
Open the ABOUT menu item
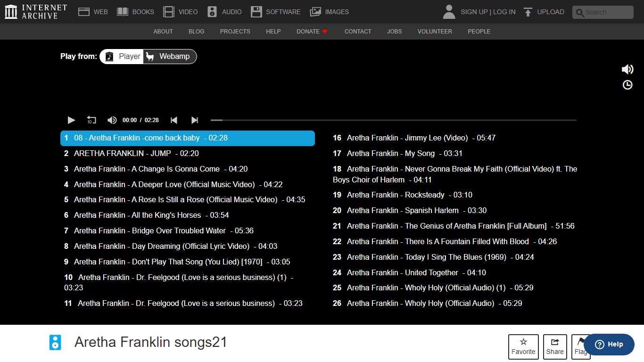[163, 32]
